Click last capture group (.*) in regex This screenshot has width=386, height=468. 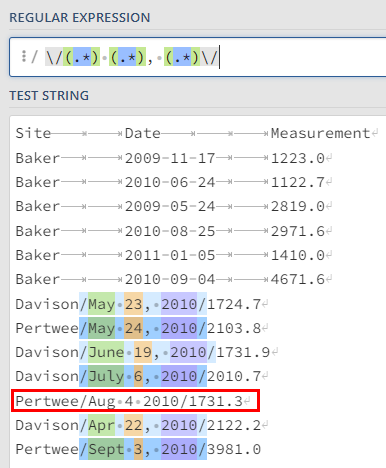(x=182, y=57)
